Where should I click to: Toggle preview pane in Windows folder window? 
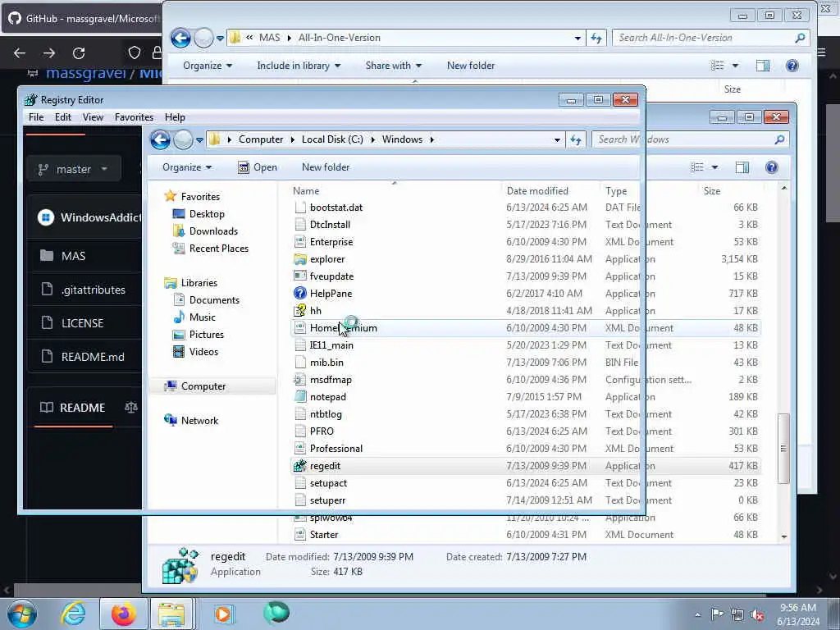pyautogui.click(x=742, y=167)
